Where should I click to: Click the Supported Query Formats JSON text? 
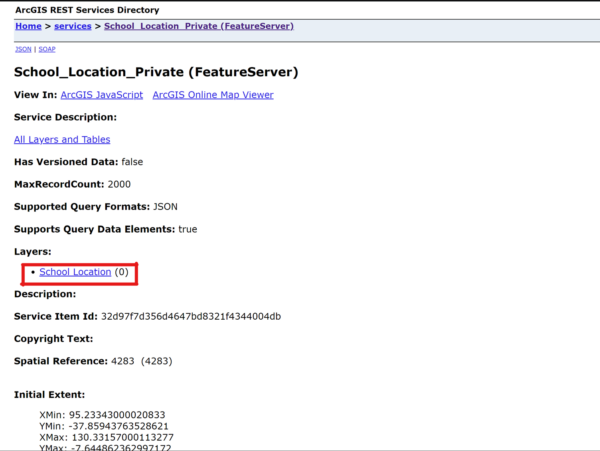tap(164, 207)
